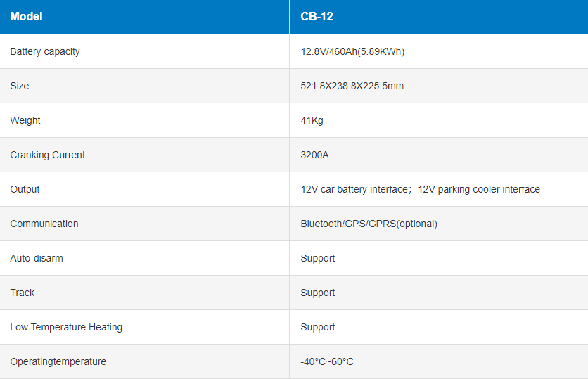588x379 pixels.
Task: Click the CB-12 column header
Action: click(x=317, y=16)
